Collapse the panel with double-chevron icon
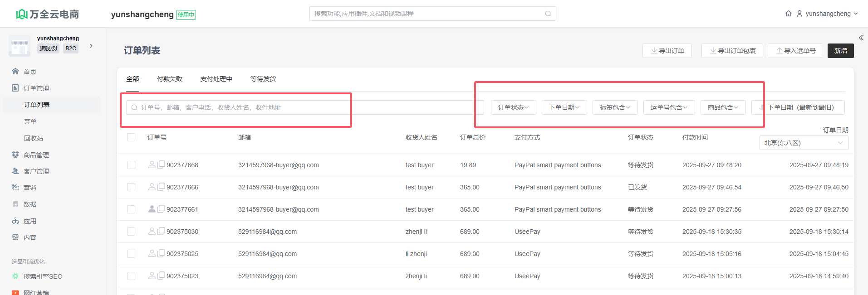Viewport: 868px width, 295px height. click(x=861, y=38)
